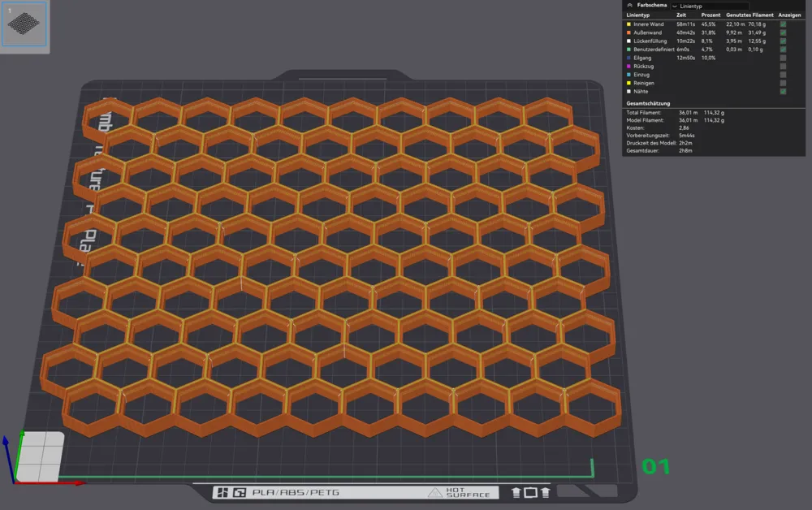The image size is (812, 510).
Task: Disable Benutzerdefiniert line display checkbox
Action: pyautogui.click(x=783, y=50)
